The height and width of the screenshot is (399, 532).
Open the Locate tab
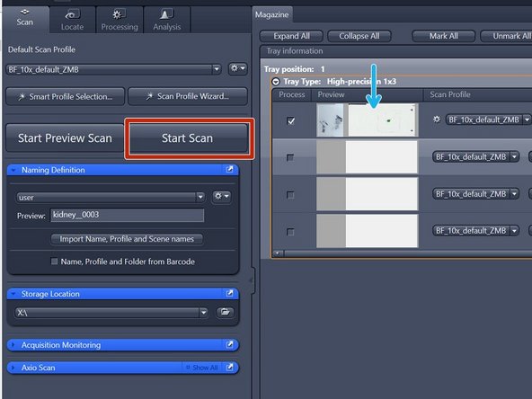[72, 20]
